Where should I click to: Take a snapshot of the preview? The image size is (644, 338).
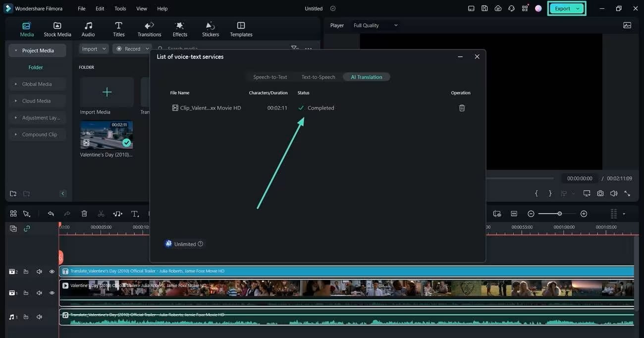(600, 193)
